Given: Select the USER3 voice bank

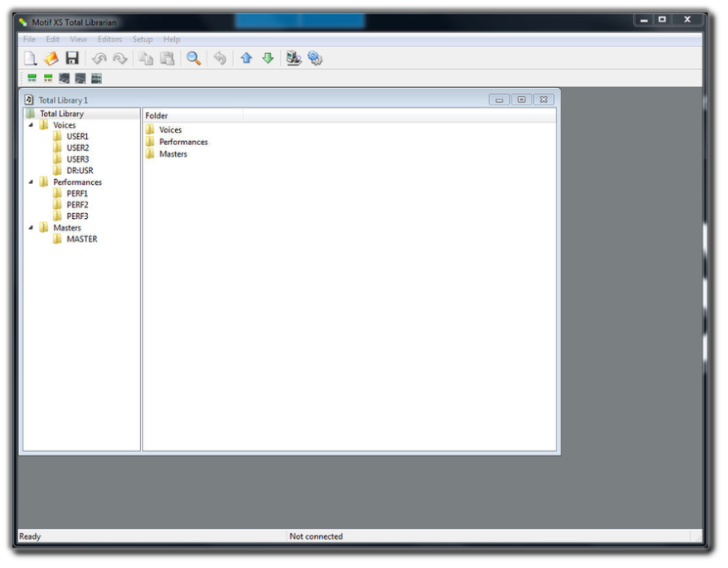Looking at the screenshot, I should 78,159.
